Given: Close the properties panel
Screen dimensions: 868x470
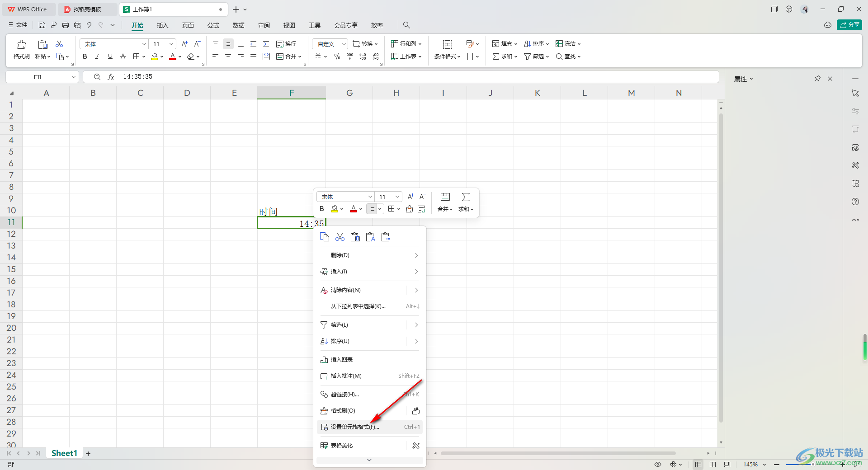Looking at the screenshot, I should [x=830, y=79].
